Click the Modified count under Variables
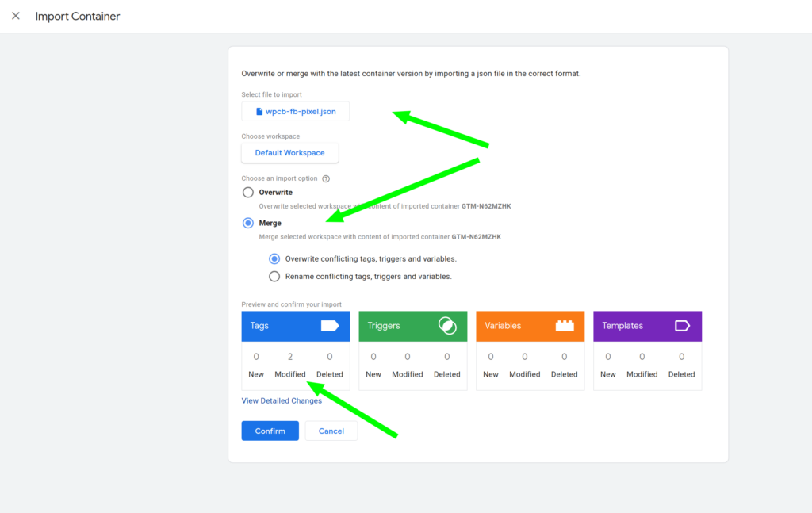Image resolution: width=812 pixels, height=513 pixels. (525, 357)
